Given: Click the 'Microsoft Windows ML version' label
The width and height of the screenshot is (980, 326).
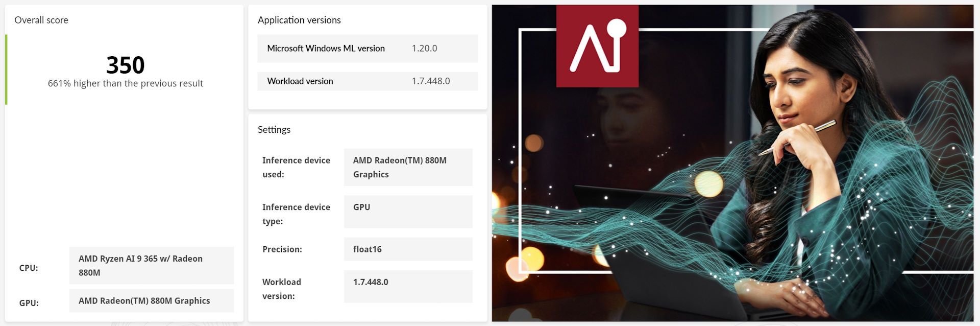Looking at the screenshot, I should point(326,48).
